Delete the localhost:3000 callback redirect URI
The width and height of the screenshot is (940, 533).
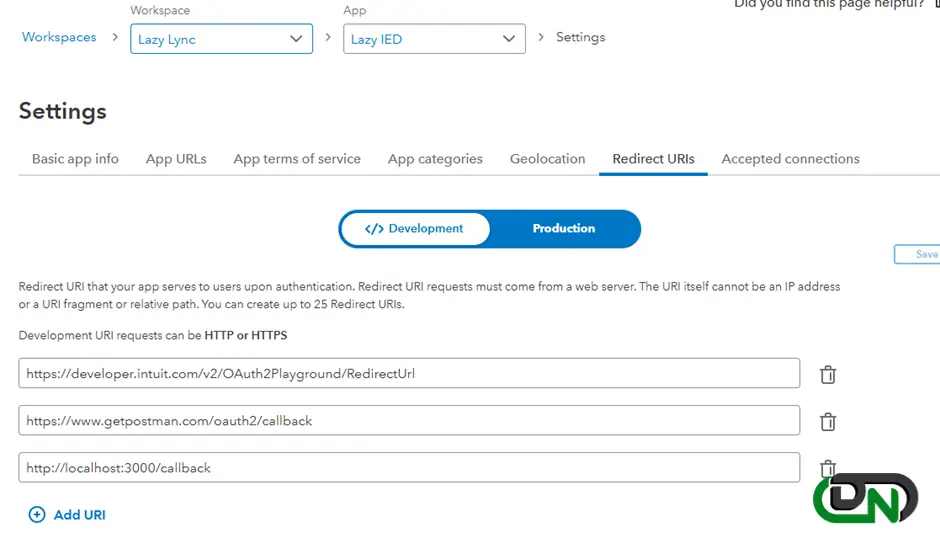click(828, 468)
